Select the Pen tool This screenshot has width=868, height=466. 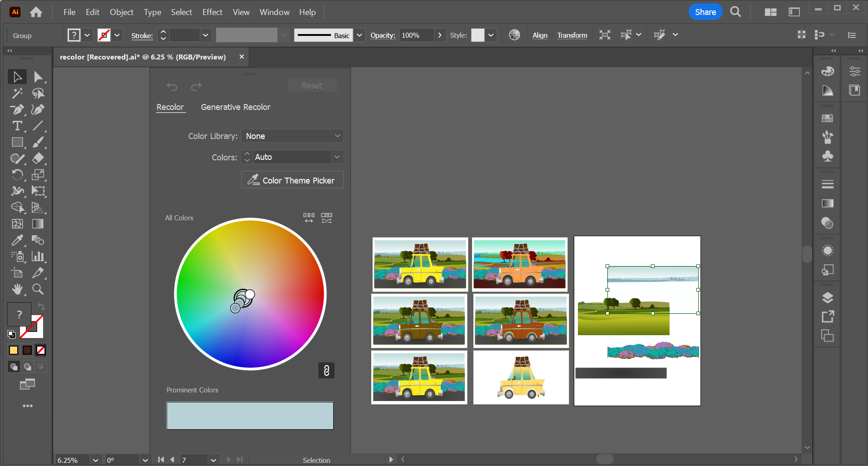tap(17, 109)
